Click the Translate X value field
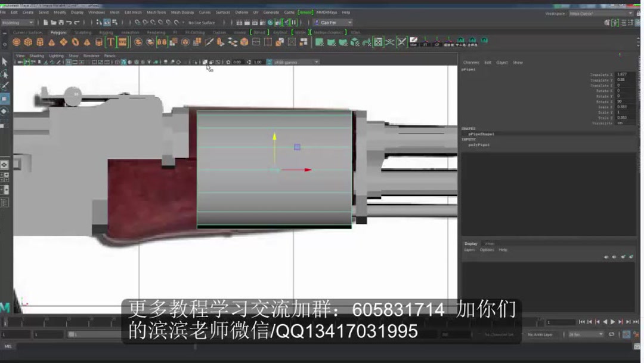Viewport: 644px width, 363px height. (621, 75)
